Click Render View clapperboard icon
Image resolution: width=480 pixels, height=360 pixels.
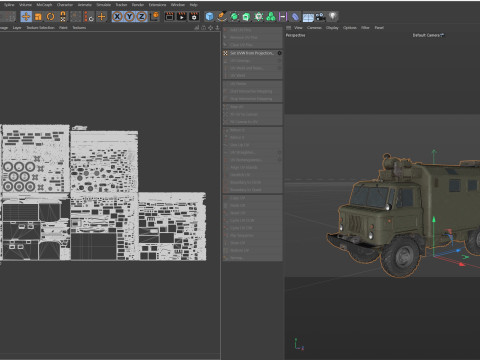[169, 16]
